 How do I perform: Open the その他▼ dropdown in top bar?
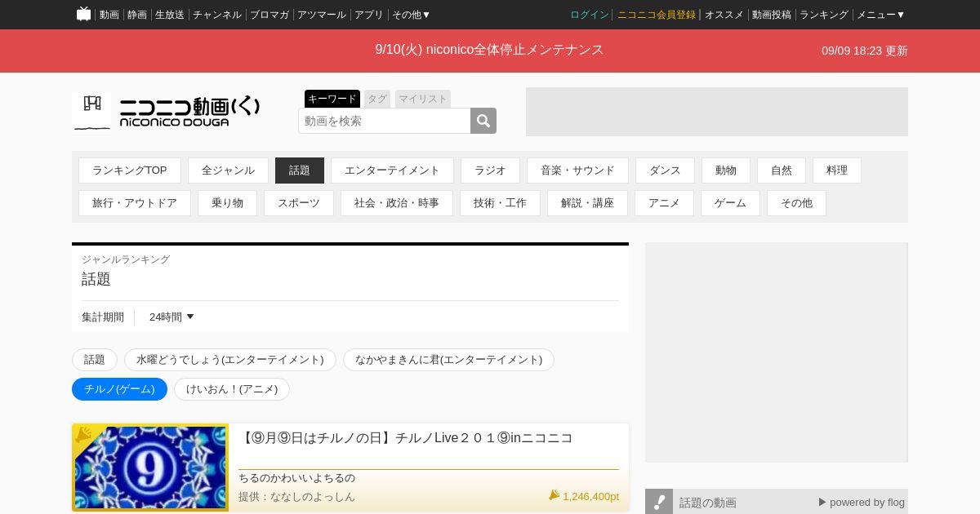pyautogui.click(x=411, y=15)
